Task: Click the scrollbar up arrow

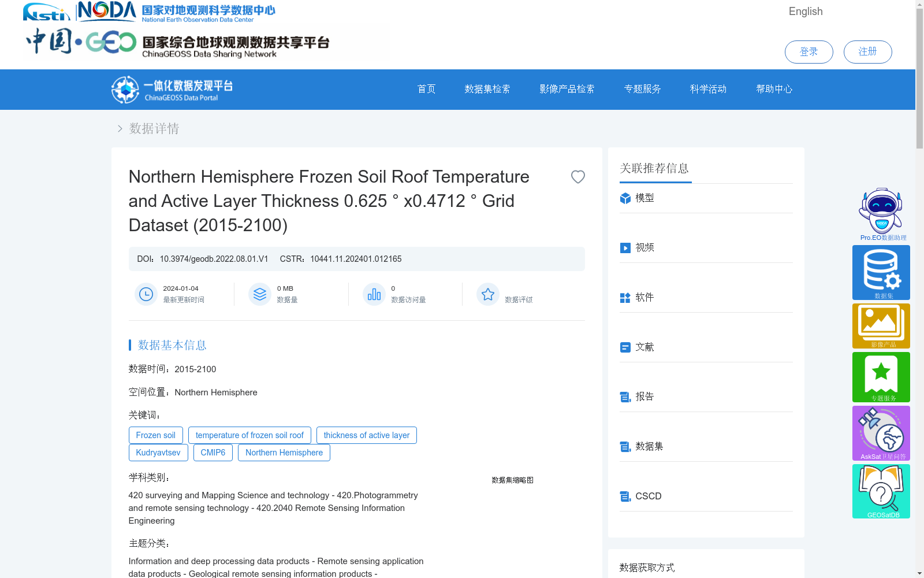Action: (919, 4)
